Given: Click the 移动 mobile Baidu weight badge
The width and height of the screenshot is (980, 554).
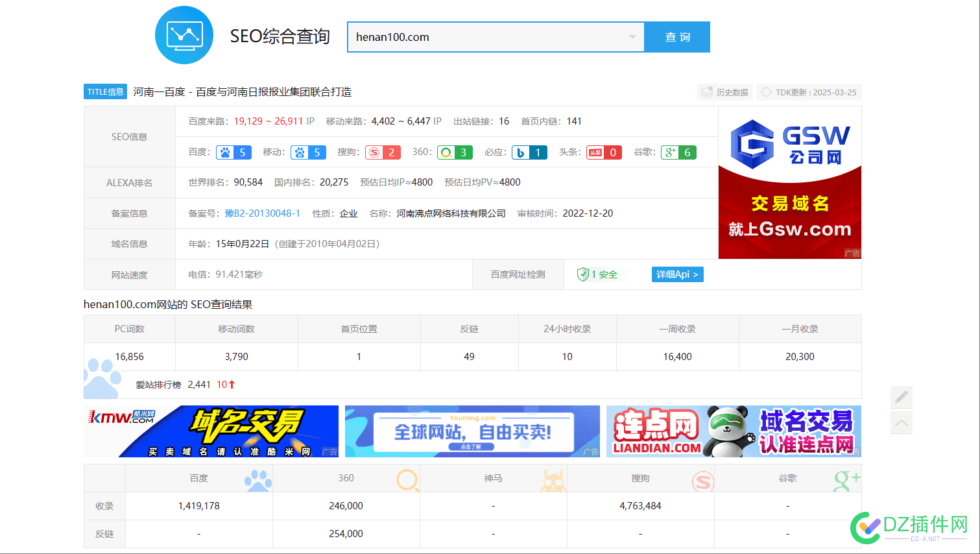Looking at the screenshot, I should pyautogui.click(x=308, y=152).
